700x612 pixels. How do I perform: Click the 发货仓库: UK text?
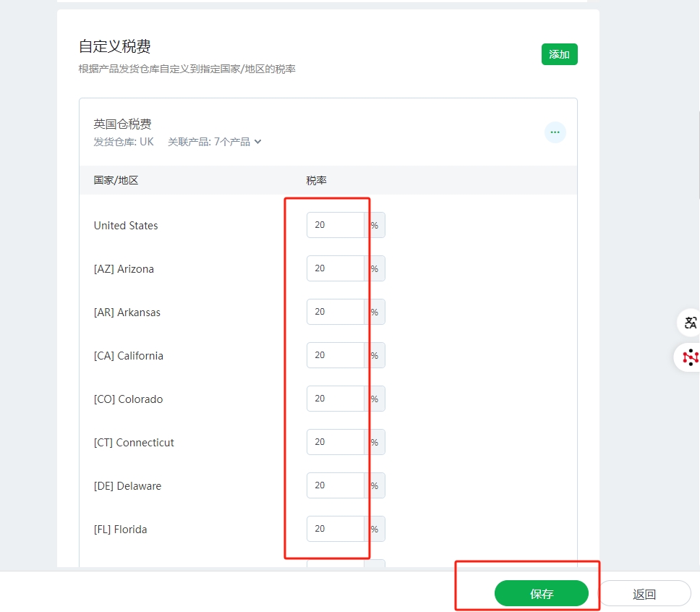pos(124,142)
